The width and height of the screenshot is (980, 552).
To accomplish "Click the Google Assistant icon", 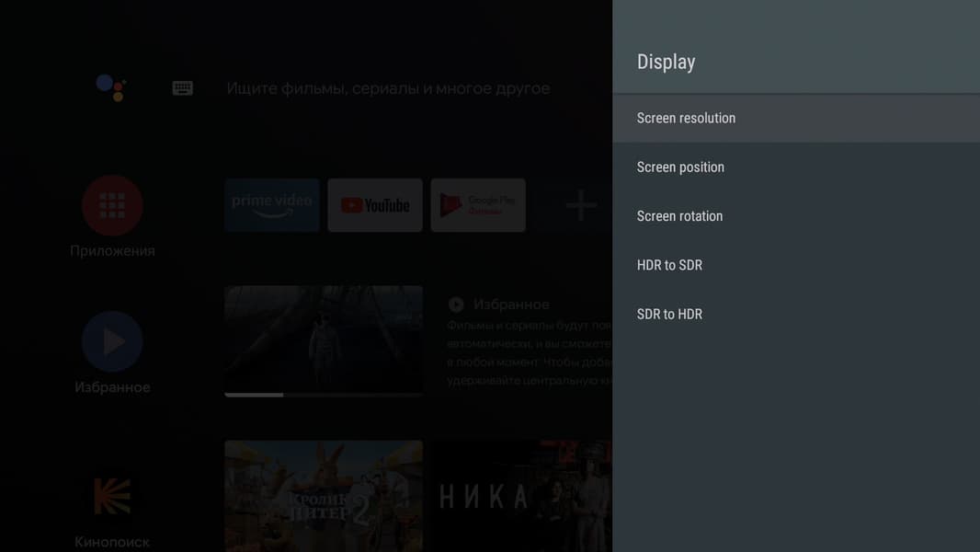I will [x=111, y=87].
